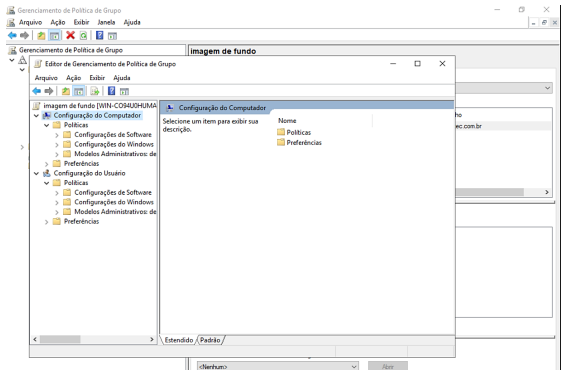This screenshot has height=376, width=565.
Task: Open Exibir menu in Editor window
Action: [97, 78]
